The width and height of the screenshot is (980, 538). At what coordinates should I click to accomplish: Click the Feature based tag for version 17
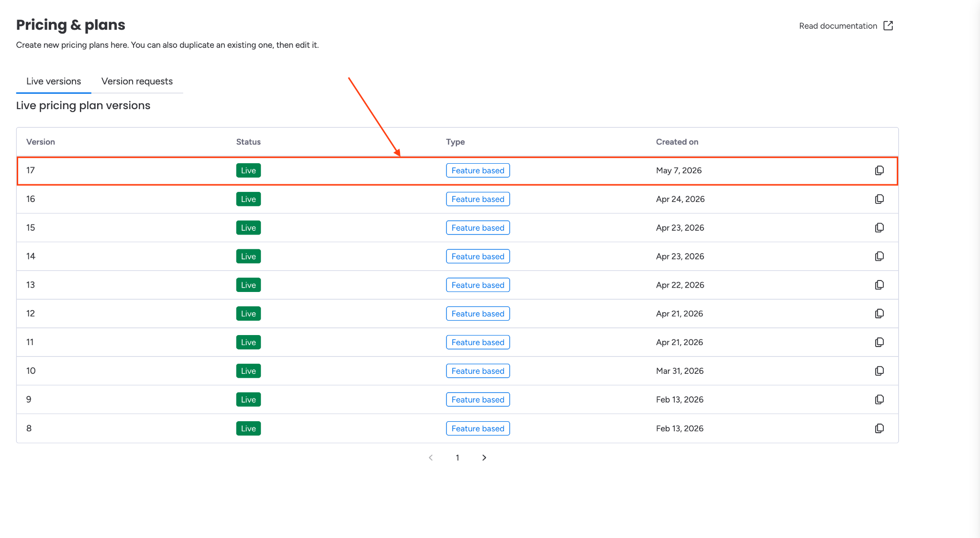point(478,170)
